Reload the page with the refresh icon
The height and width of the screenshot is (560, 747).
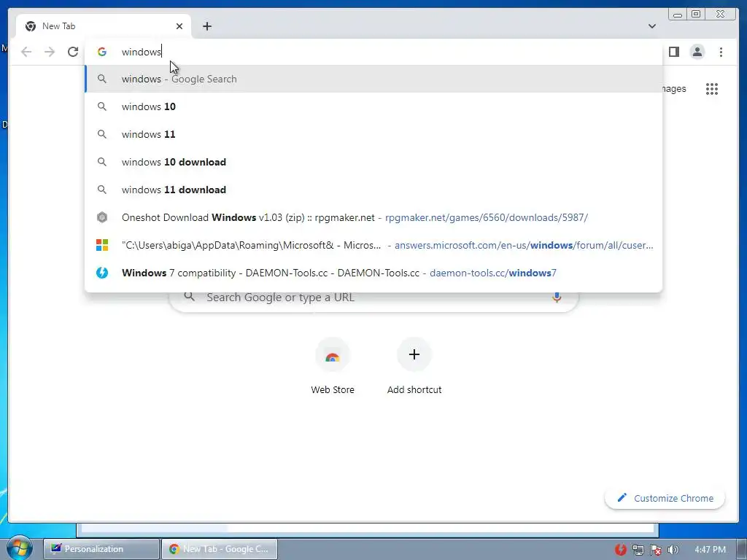click(73, 52)
